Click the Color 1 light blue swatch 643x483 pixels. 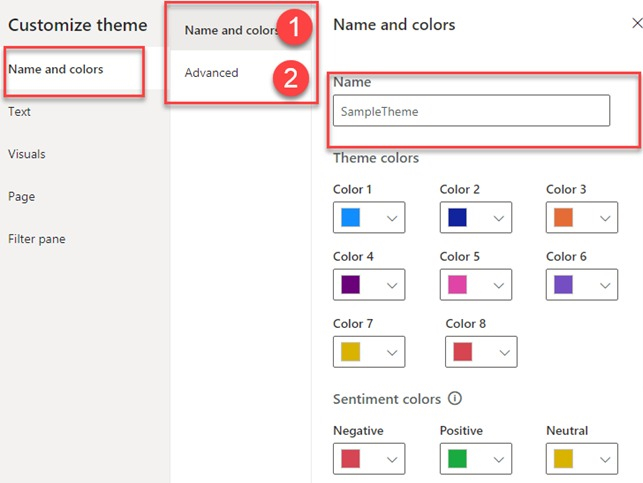click(351, 217)
